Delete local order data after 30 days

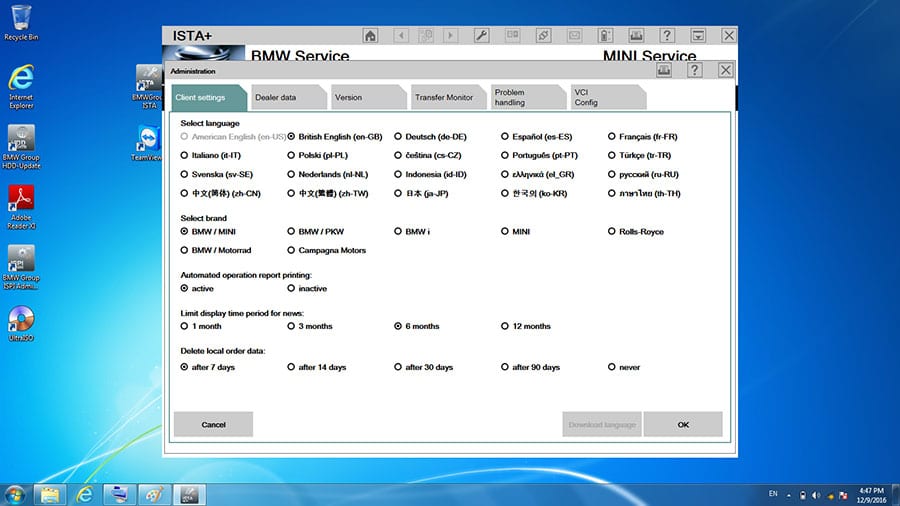[x=424, y=367]
